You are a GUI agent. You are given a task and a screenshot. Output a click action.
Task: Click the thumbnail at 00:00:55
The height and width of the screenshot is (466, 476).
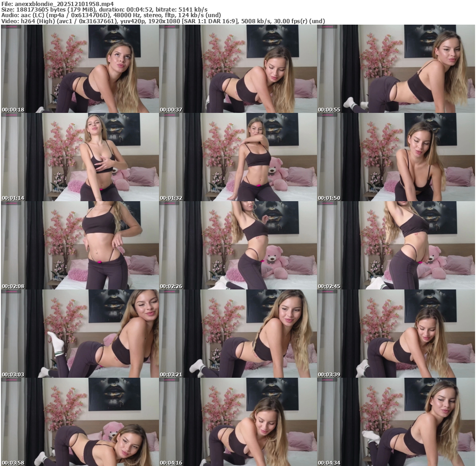[396, 69]
